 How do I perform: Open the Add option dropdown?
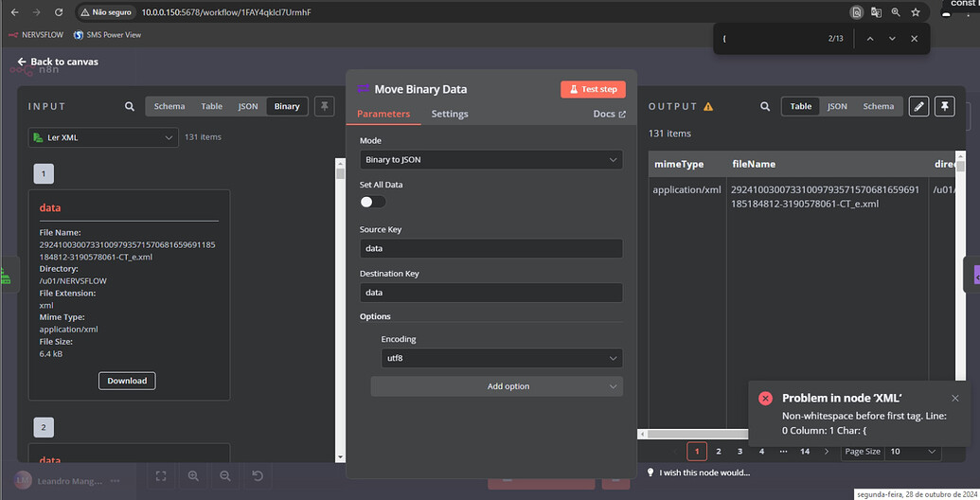point(497,386)
